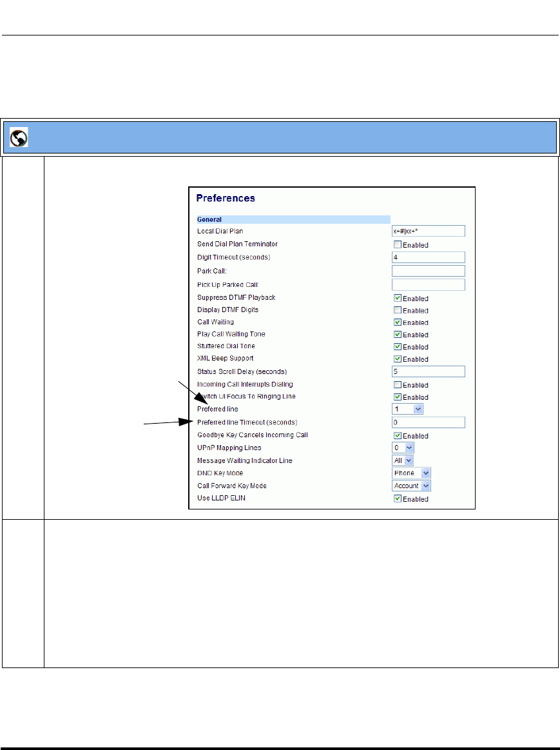Image resolution: width=560 pixels, height=750 pixels.
Task: Select Preferred line Timeout input box
Action: 429,422
